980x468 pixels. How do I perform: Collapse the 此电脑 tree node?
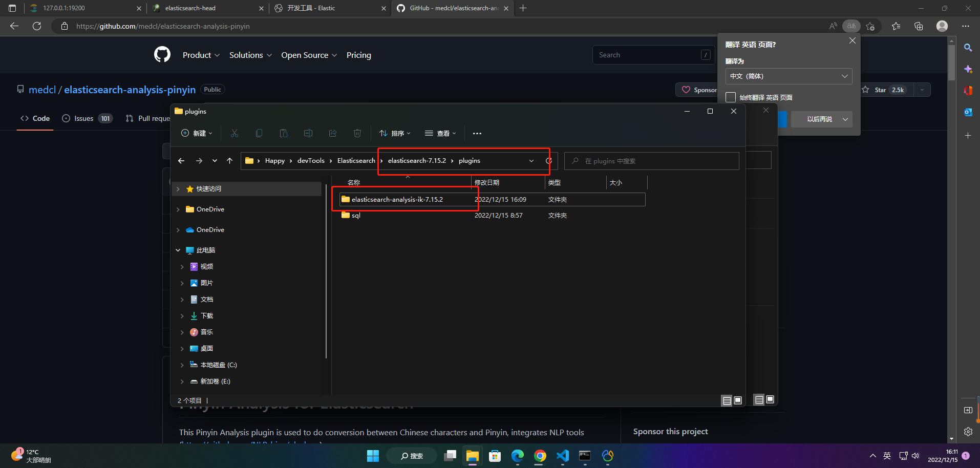[178, 250]
